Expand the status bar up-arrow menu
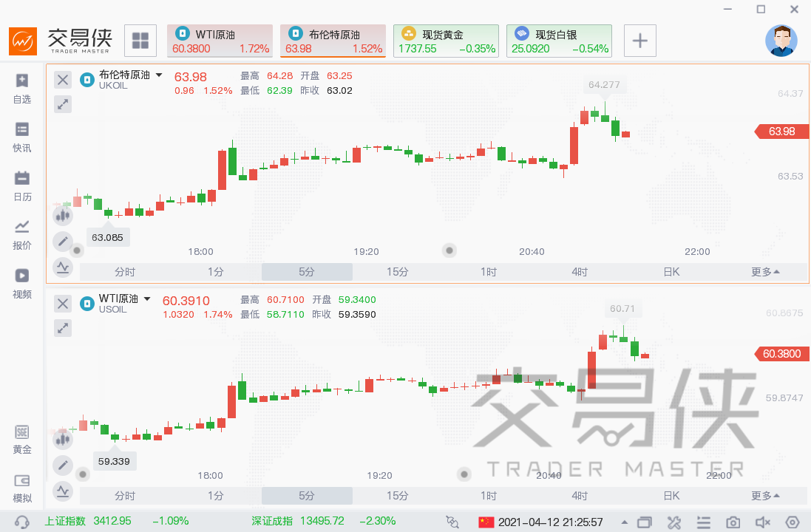This screenshot has height=532, width=811. click(x=625, y=522)
